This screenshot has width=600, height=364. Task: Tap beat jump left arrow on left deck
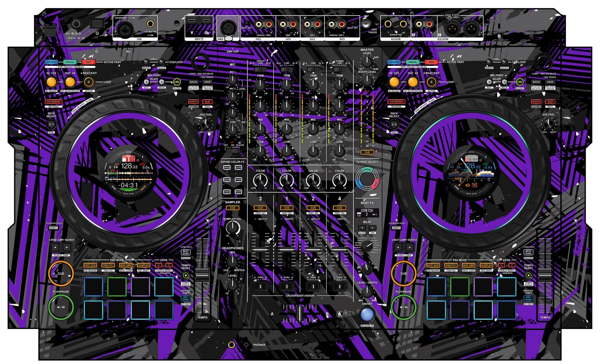tap(55, 248)
